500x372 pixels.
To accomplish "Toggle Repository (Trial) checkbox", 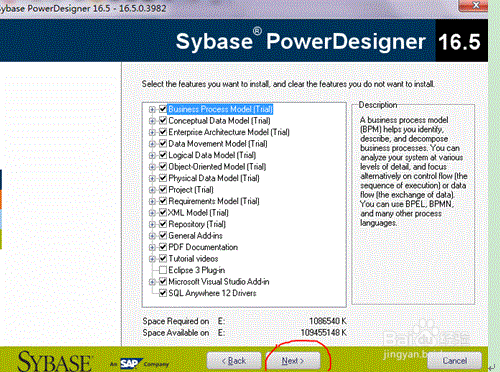I will pos(163,224).
